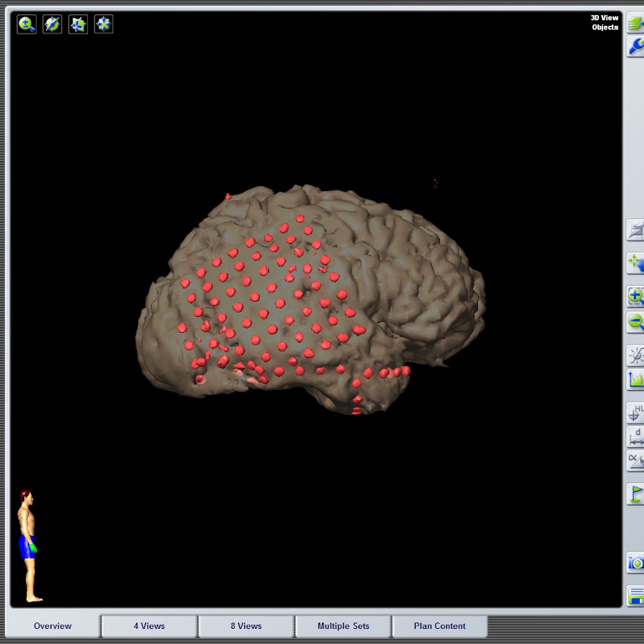Select the compass view orientation icon

point(52,24)
